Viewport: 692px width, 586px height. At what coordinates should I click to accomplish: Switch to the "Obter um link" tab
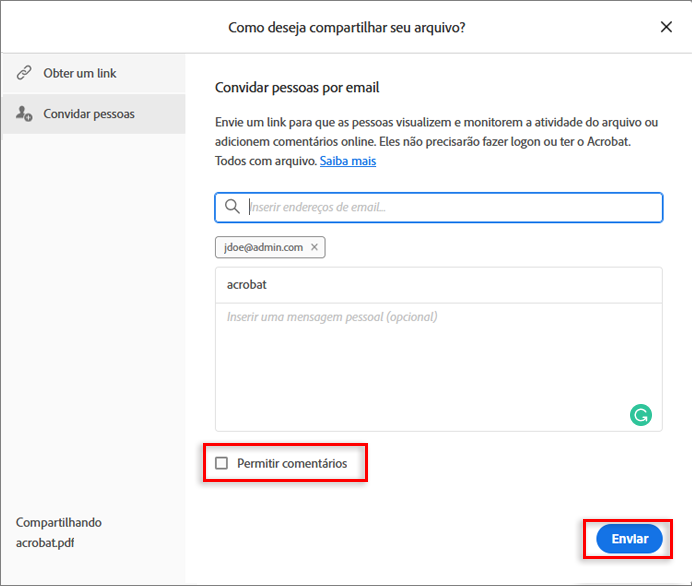pos(80,73)
